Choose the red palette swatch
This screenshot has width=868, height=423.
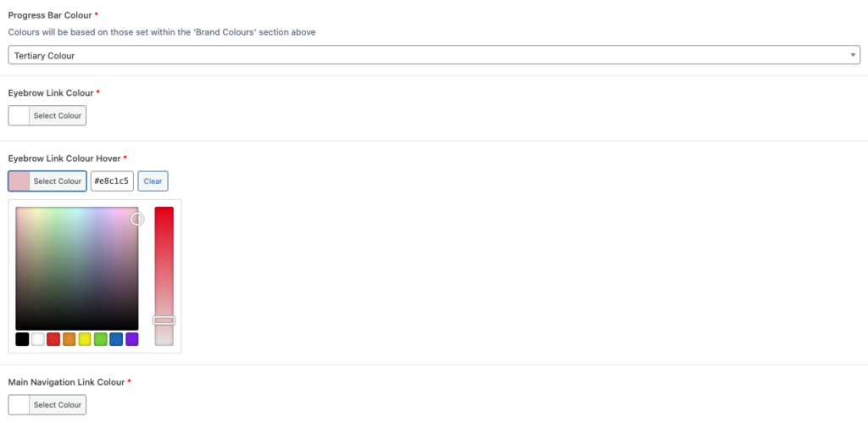[x=53, y=339]
